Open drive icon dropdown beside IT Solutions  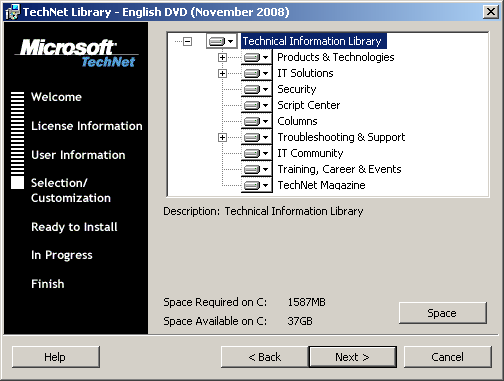coord(257,73)
